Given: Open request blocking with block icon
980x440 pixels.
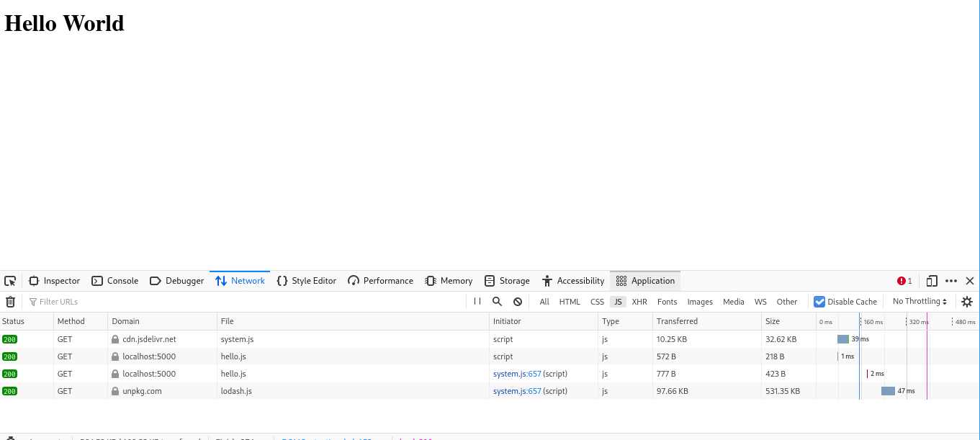Looking at the screenshot, I should (517, 302).
